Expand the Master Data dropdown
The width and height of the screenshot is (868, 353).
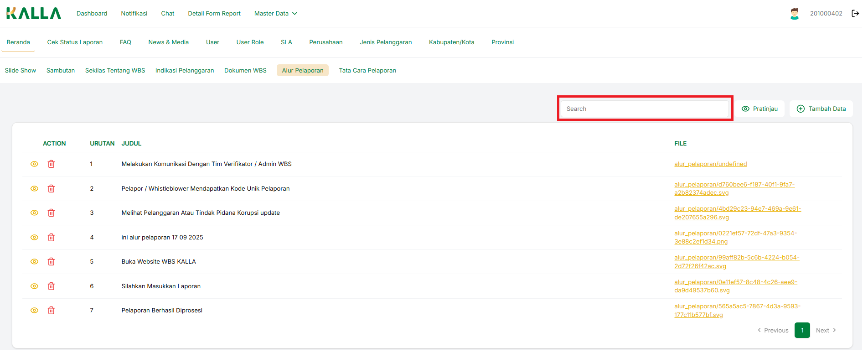275,14
